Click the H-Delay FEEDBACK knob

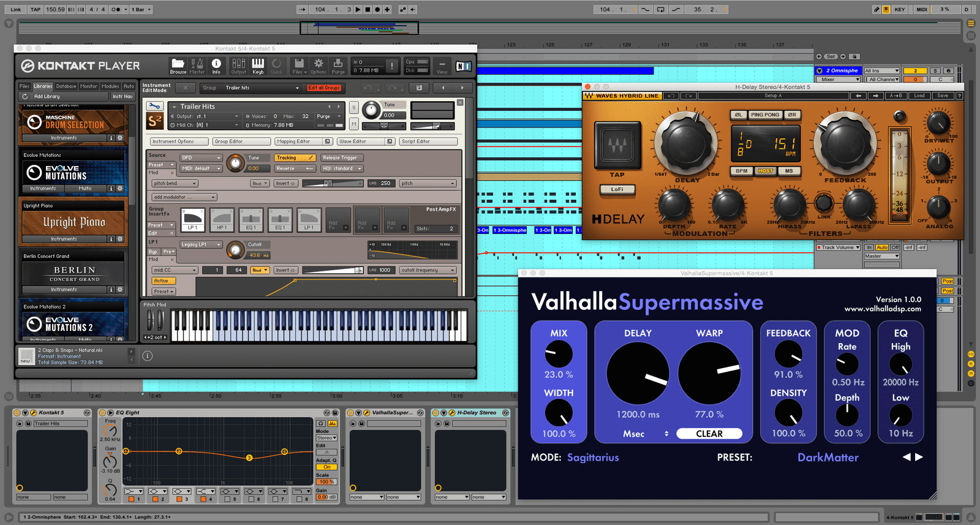844,143
